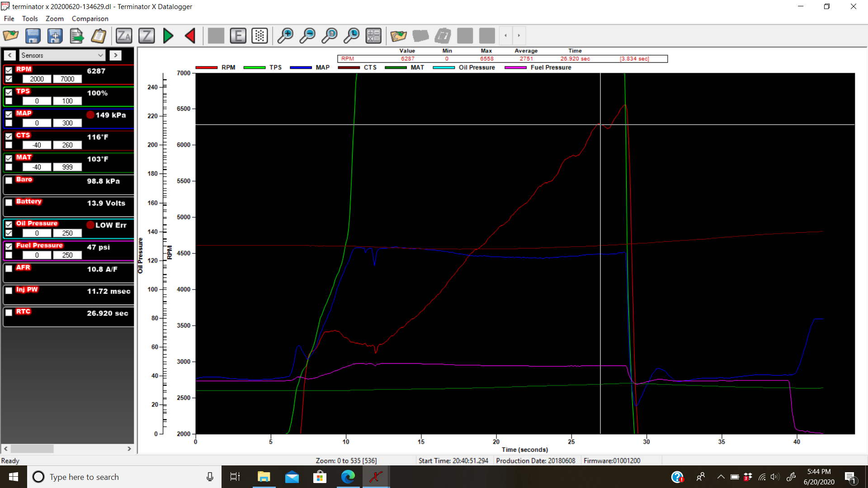868x488 pixels.
Task: Uncheck the RPM sensor checkbox
Action: [9, 70]
